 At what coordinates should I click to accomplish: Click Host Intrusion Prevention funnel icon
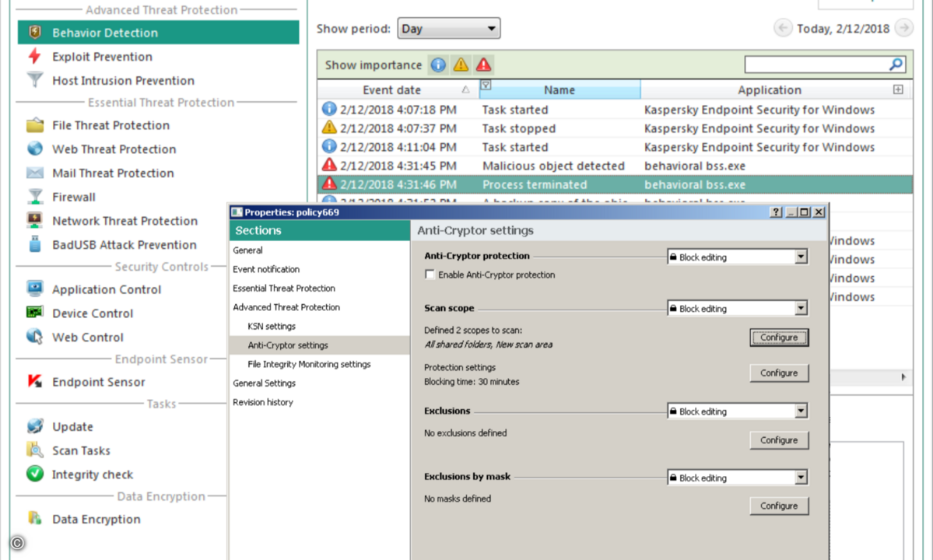34,79
